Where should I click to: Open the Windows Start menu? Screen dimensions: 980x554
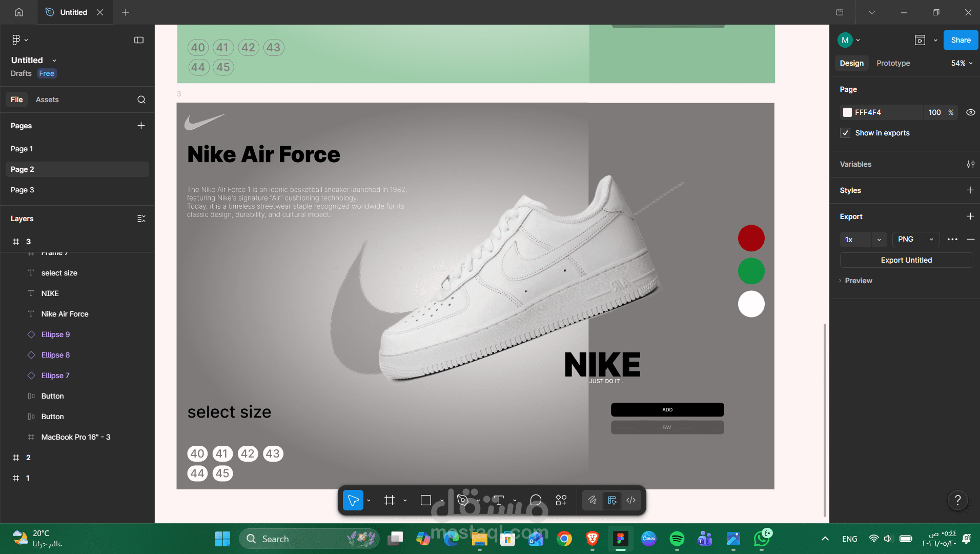tap(222, 539)
